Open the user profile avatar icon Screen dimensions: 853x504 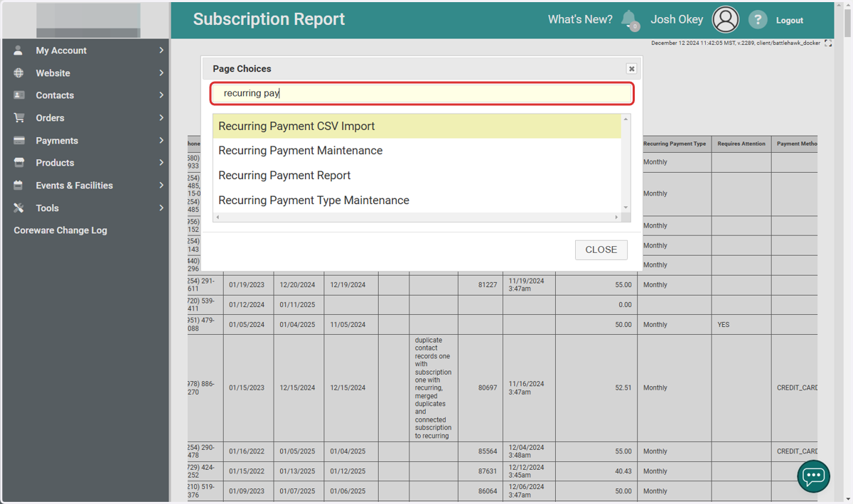point(726,20)
